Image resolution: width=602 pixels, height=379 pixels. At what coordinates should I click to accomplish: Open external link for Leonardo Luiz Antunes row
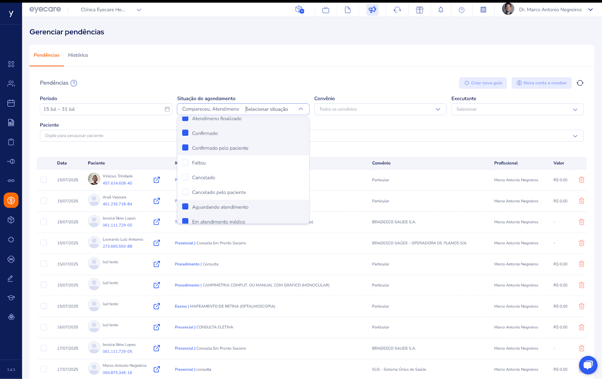point(157,243)
